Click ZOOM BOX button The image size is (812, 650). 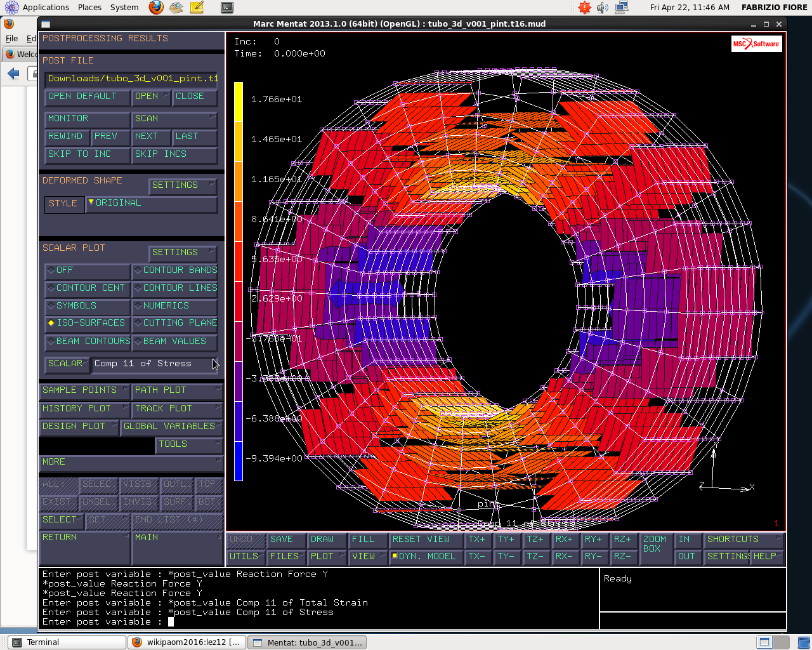[x=656, y=548]
